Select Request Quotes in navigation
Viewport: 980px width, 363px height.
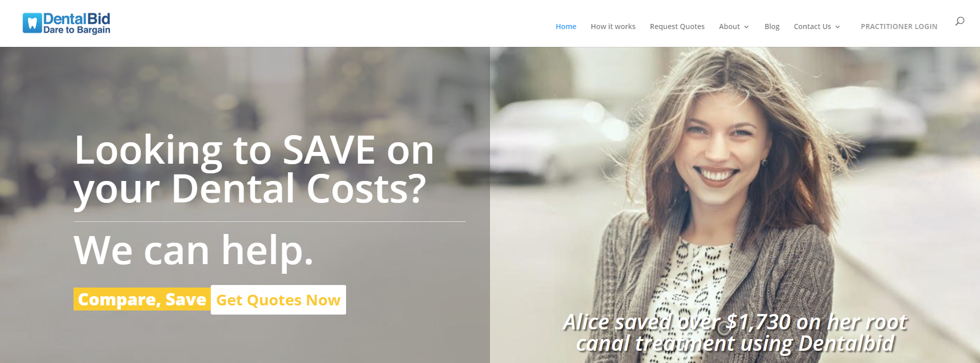coord(677,27)
